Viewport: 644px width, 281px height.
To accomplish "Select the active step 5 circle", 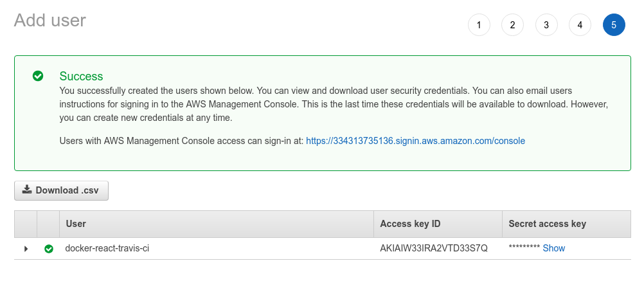I will (x=614, y=25).
